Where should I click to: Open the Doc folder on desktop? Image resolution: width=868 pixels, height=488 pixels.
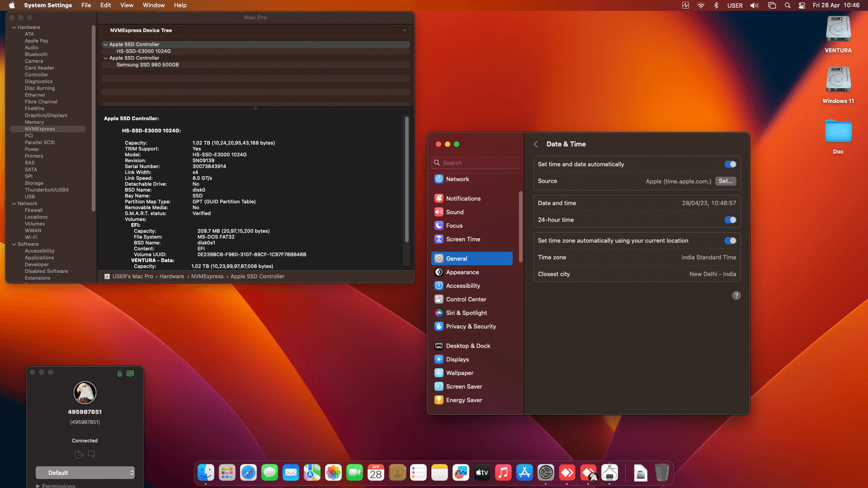point(838,136)
